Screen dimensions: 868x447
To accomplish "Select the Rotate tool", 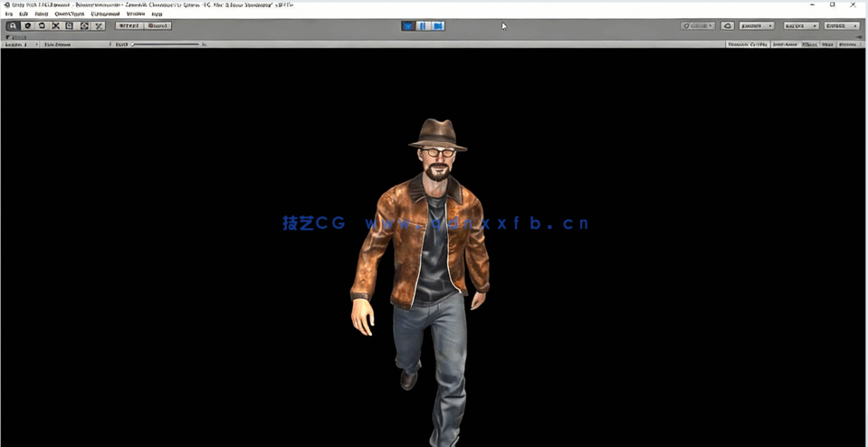I will click(42, 26).
